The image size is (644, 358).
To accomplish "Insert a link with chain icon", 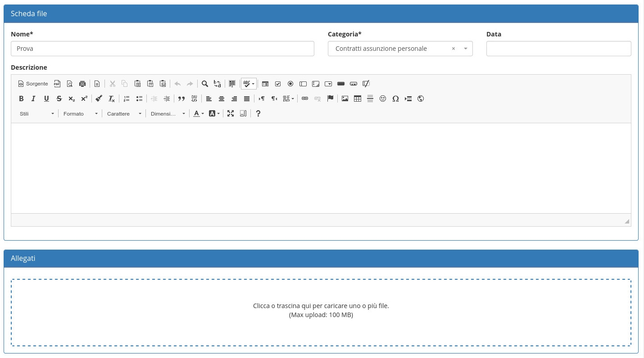I will pyautogui.click(x=305, y=99).
